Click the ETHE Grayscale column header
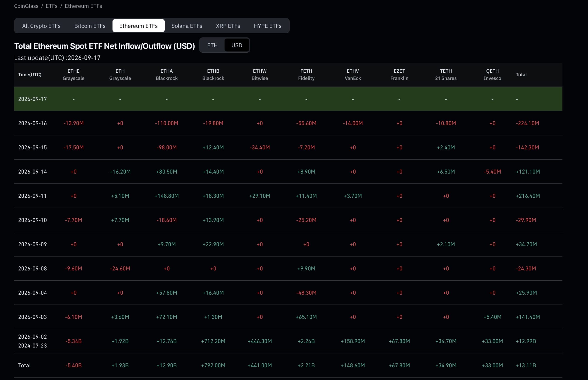 coord(73,74)
